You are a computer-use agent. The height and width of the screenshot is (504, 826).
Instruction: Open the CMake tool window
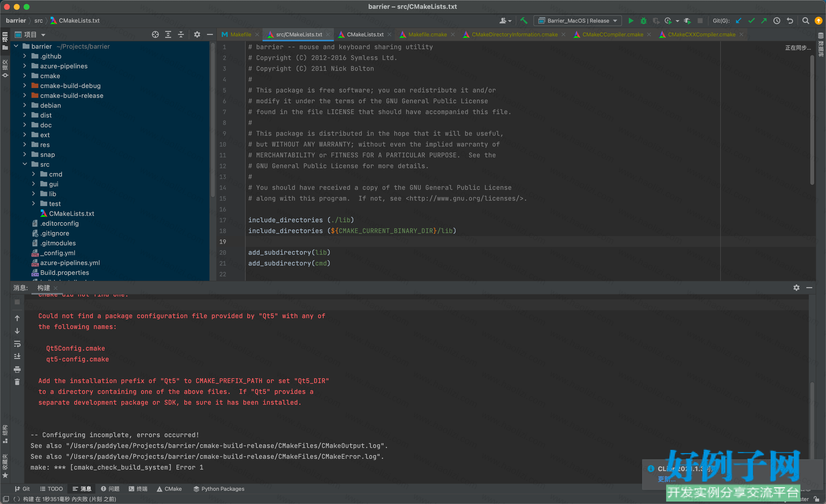[x=169, y=489]
